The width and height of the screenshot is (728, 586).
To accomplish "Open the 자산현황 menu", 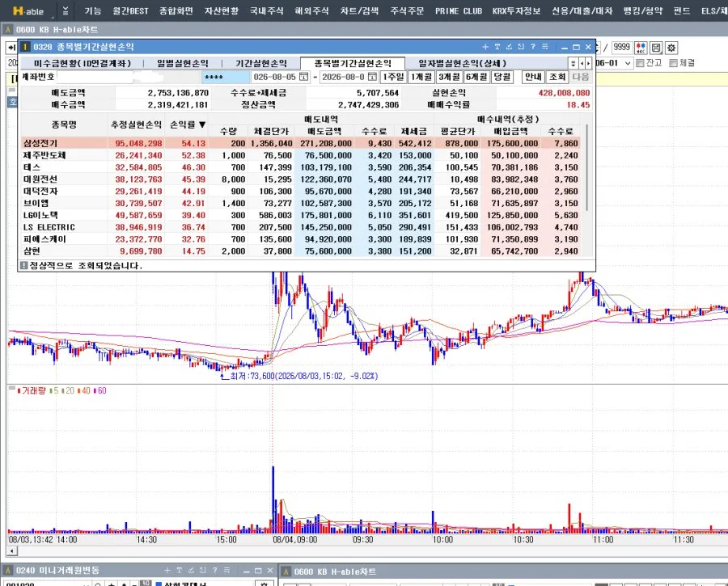I will tap(222, 11).
